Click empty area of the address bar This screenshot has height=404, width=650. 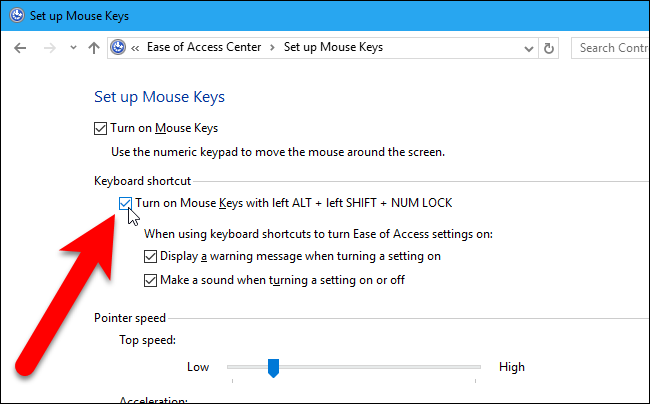click(450, 48)
